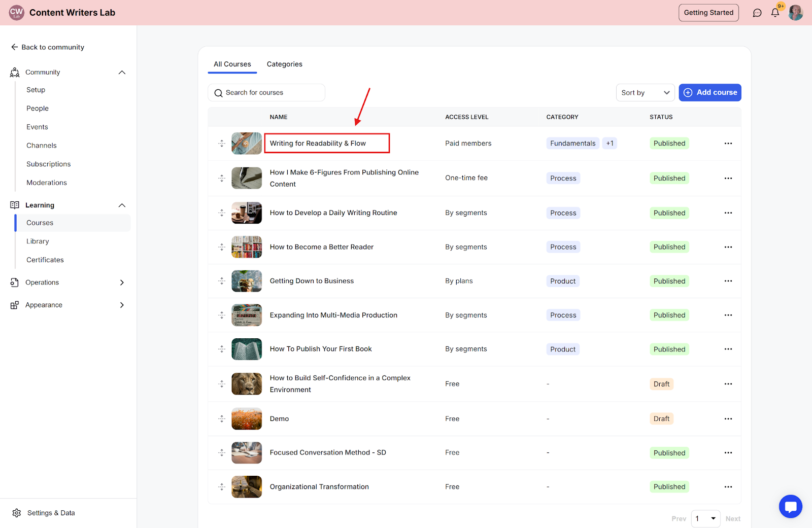Viewport: 812px width, 528px height.
Task: Open more options for Organizational Transformation
Action: coord(728,487)
